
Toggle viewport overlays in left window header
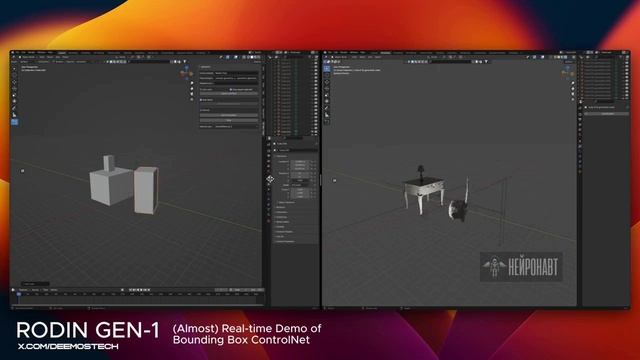tap(236, 57)
